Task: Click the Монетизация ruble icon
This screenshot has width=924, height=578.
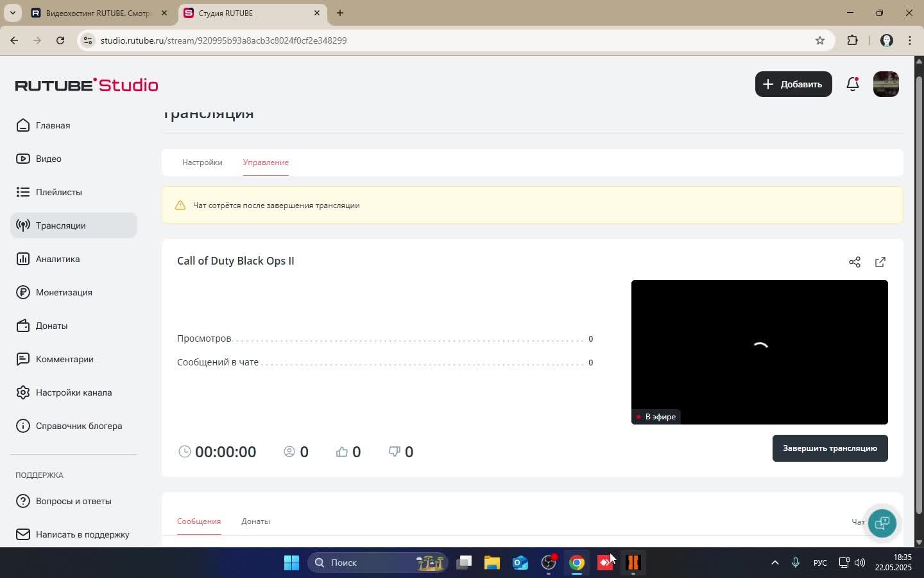Action: click(x=23, y=292)
